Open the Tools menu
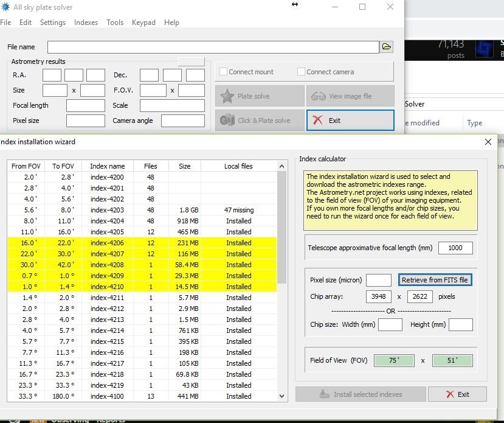Screen dimensions: 504x423 pyautogui.click(x=115, y=23)
